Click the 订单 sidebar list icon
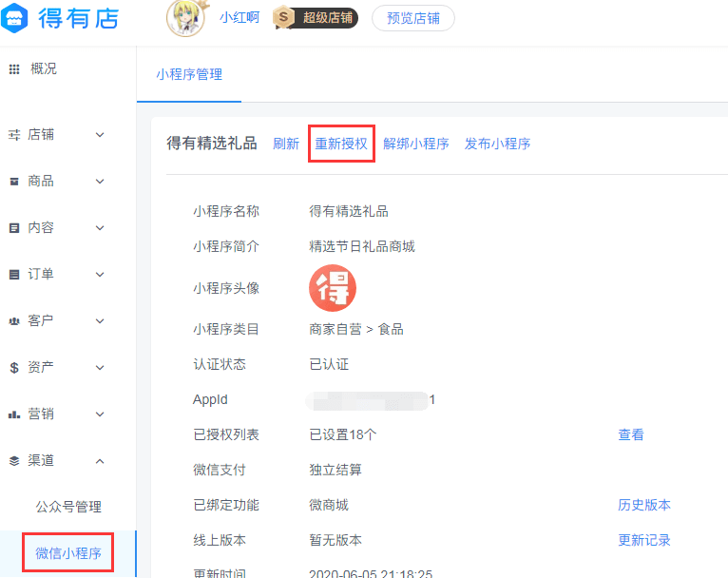Screen dimensions: 728x578 14,275
